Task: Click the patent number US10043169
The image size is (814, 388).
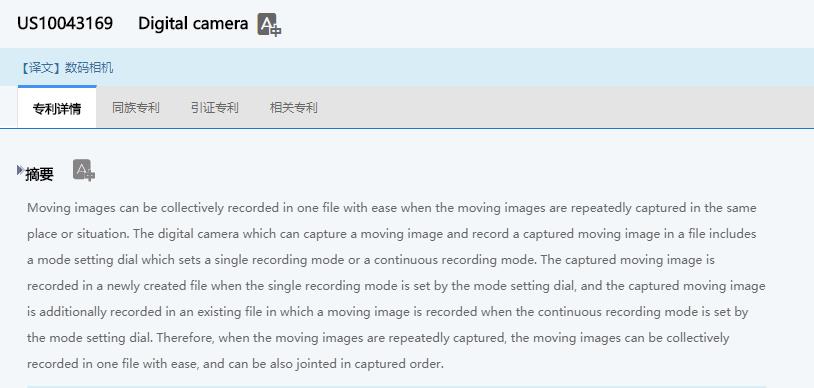Action: pos(65,23)
